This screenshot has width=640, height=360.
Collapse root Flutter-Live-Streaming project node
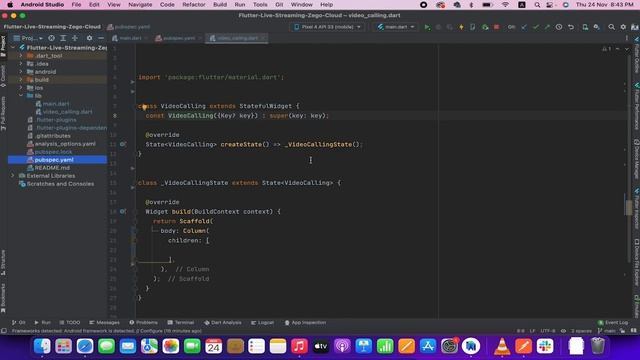[x=13, y=48]
